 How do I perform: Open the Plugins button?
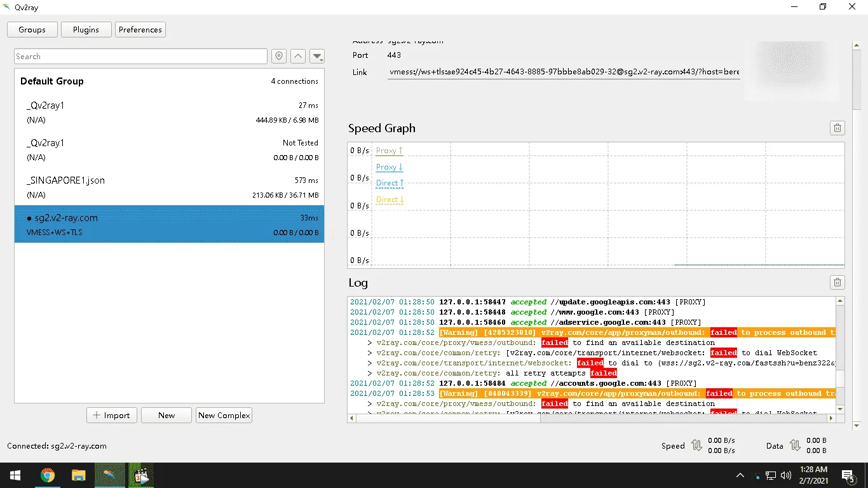[x=86, y=29]
